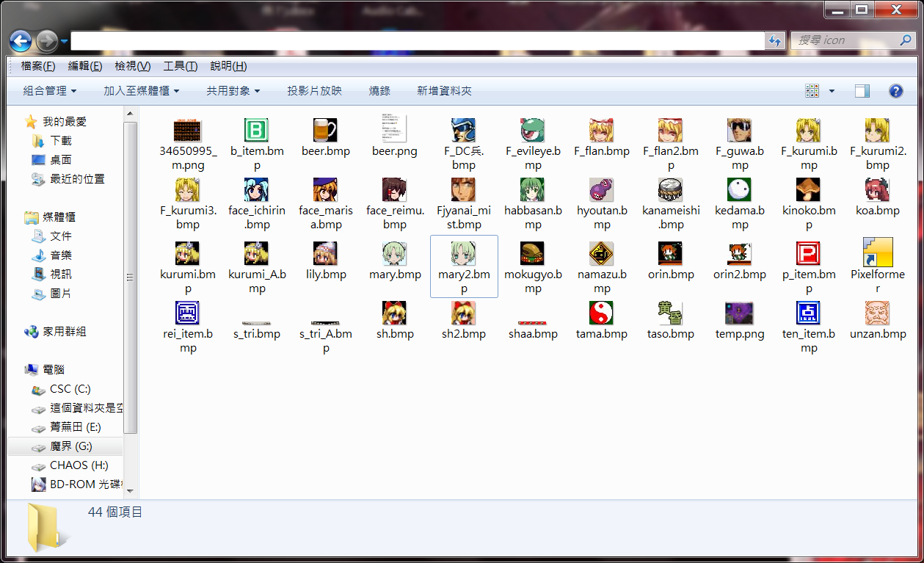This screenshot has height=563, width=924.
Task: Click the Back navigation arrow button
Action: tap(21, 40)
